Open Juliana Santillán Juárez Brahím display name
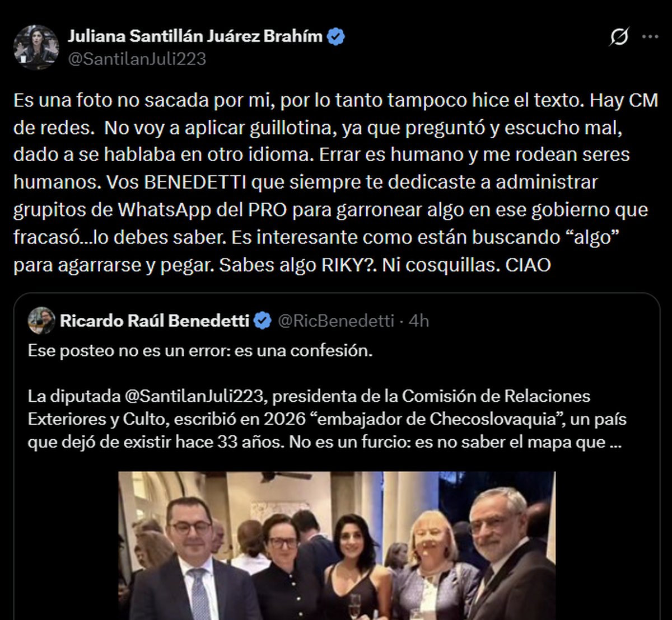The width and height of the screenshot is (672, 620). (195, 36)
